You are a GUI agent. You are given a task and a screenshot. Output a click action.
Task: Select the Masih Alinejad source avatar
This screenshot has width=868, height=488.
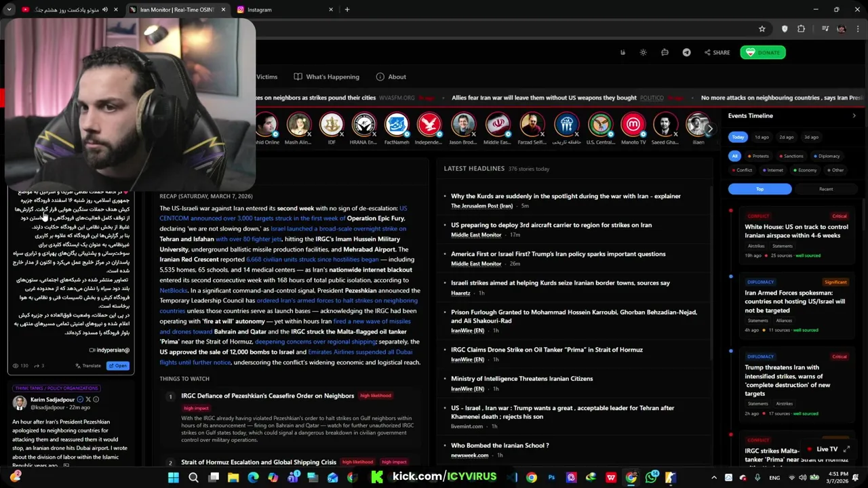click(298, 125)
